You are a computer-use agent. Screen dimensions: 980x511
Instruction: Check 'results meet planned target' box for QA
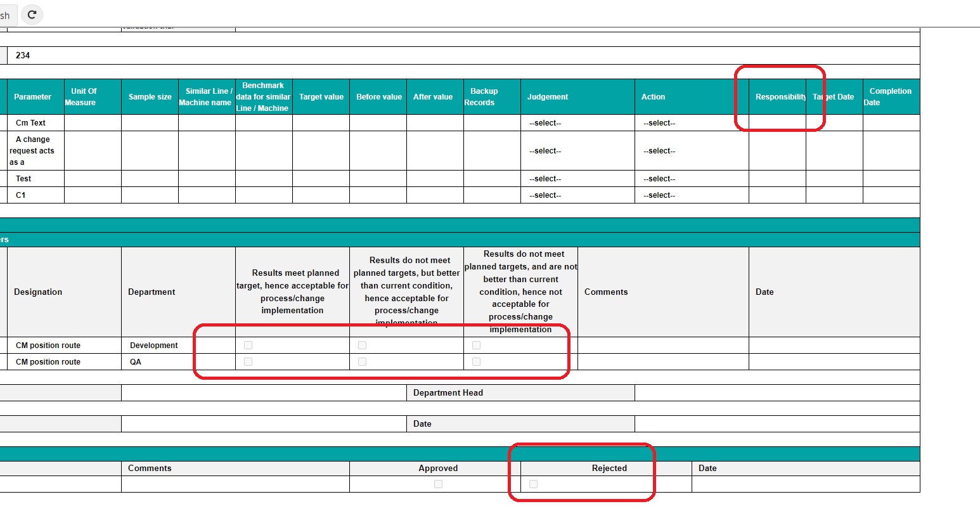(x=248, y=362)
